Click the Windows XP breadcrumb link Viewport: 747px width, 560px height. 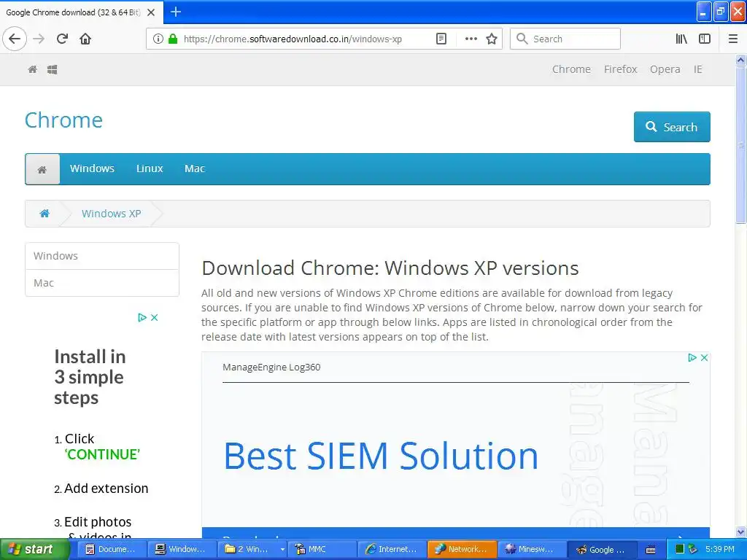pos(111,214)
